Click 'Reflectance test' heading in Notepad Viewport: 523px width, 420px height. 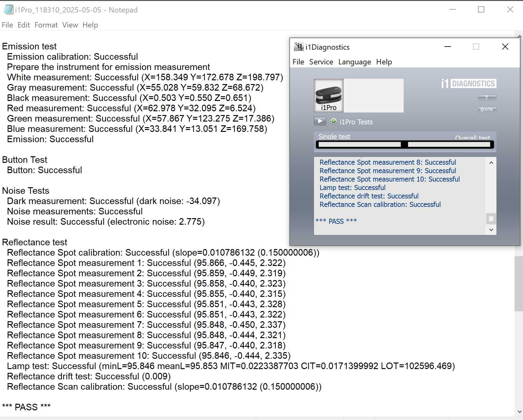click(x=35, y=242)
